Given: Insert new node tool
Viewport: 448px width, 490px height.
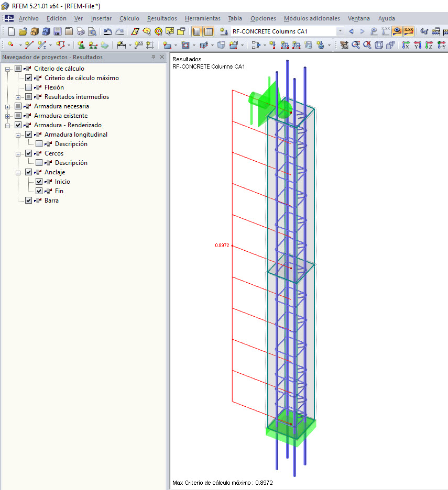Looking at the screenshot, I should click(x=11, y=45).
